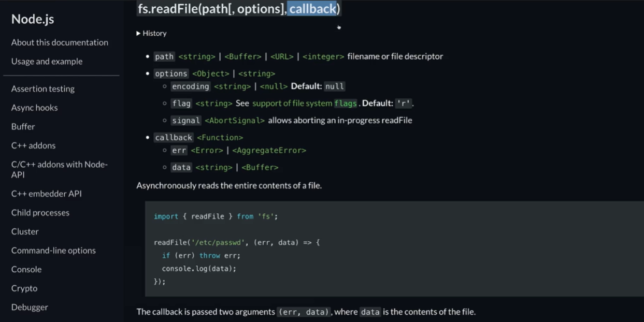Open C/C++ addons with Node-API
Image resolution: width=644 pixels, height=322 pixels.
tap(60, 169)
